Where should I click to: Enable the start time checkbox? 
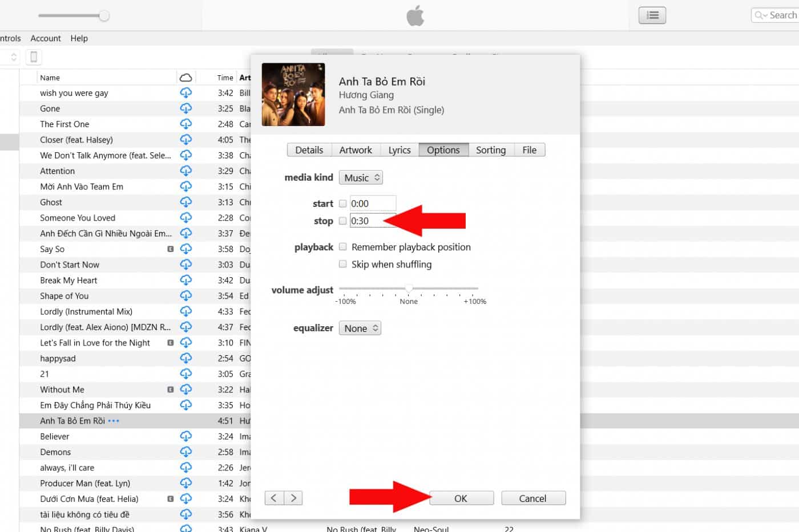coord(343,204)
